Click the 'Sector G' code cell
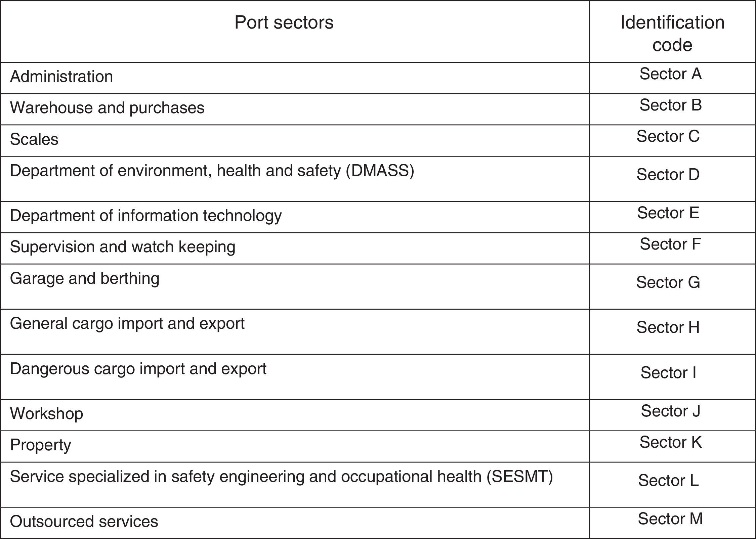Image resolution: width=756 pixels, height=539 pixels. tap(668, 282)
